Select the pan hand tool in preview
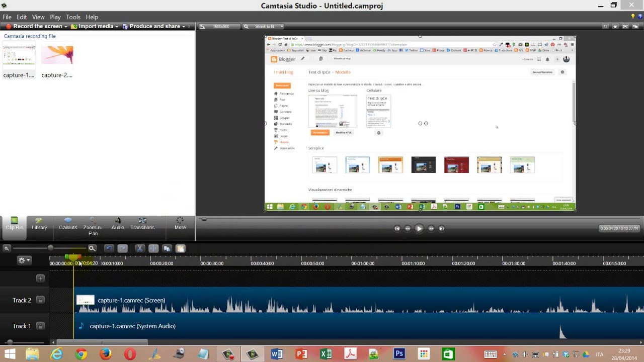 [x=615, y=27]
